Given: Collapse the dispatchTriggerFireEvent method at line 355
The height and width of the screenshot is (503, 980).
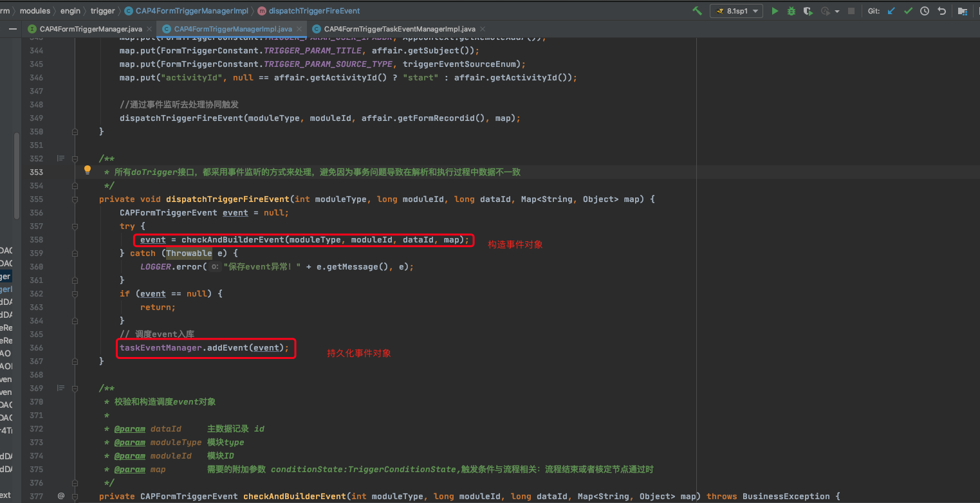Looking at the screenshot, I should 75,199.
